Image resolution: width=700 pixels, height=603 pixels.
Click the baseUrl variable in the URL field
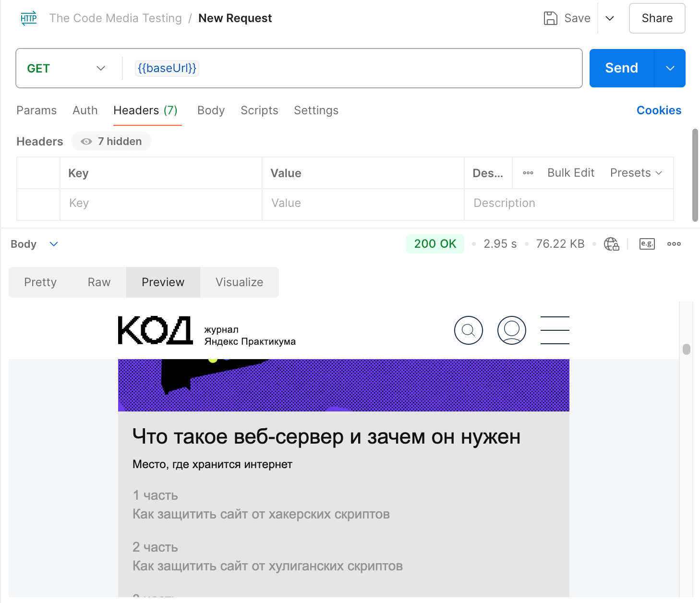(x=167, y=68)
